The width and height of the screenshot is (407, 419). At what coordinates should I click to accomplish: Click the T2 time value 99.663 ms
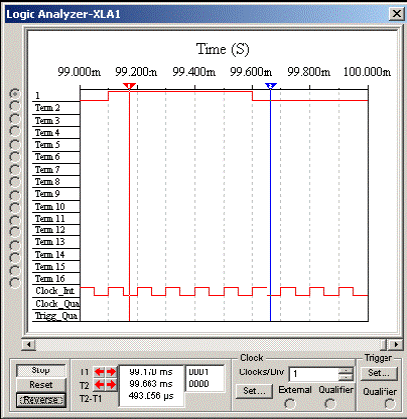(x=151, y=384)
